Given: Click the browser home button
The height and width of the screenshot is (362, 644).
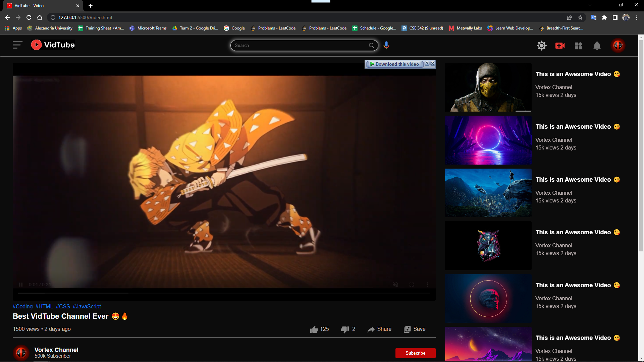Looking at the screenshot, I should click(x=40, y=17).
